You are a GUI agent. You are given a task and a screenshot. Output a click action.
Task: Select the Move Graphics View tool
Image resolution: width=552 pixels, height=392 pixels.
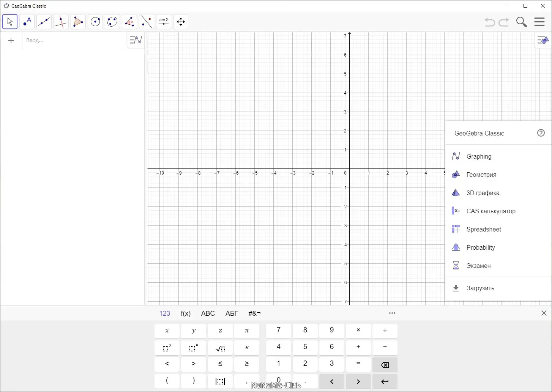tap(181, 22)
